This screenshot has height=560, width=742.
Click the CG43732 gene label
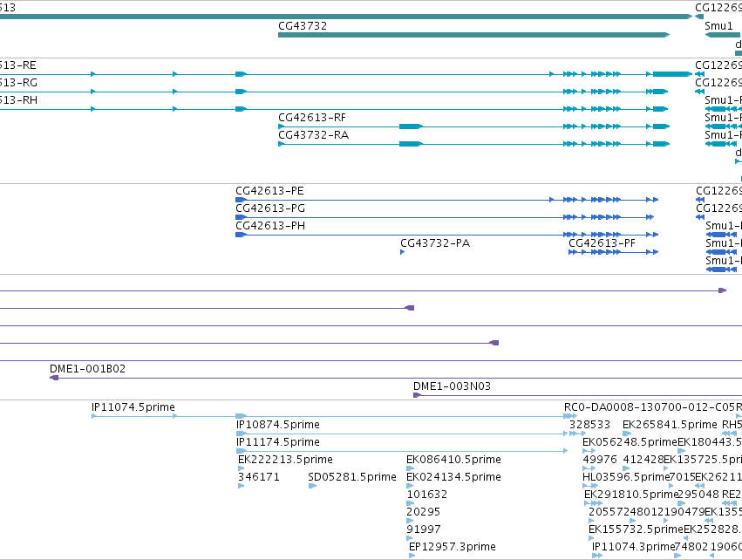point(303,26)
